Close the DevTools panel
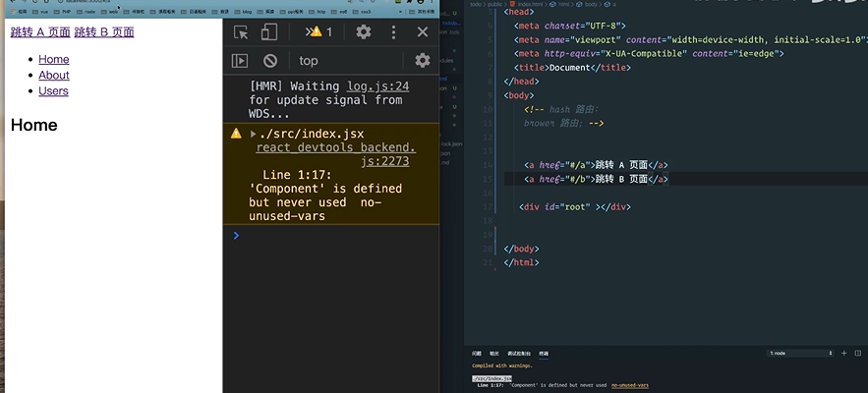 423,32
